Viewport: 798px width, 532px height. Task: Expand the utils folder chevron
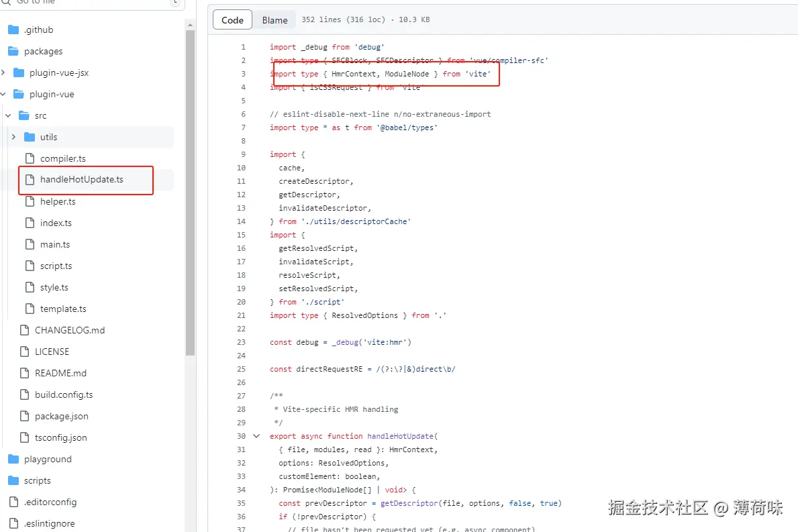click(x=13, y=137)
